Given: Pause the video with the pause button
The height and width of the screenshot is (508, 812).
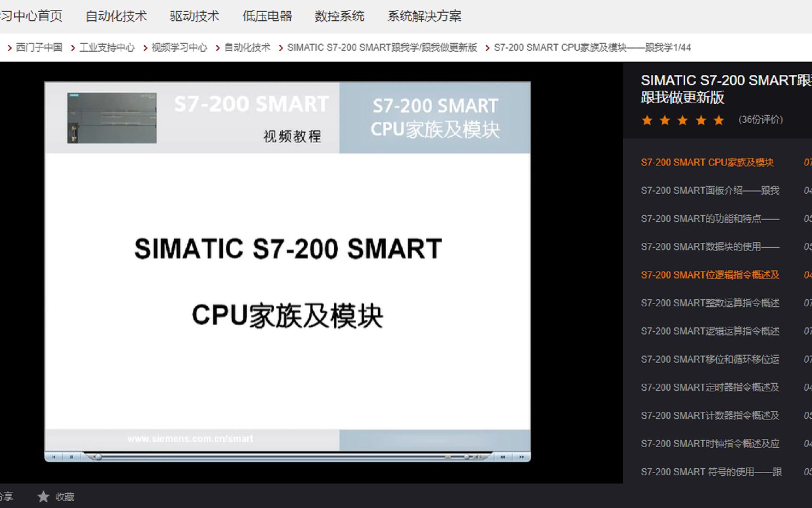Looking at the screenshot, I should tap(71, 457).
